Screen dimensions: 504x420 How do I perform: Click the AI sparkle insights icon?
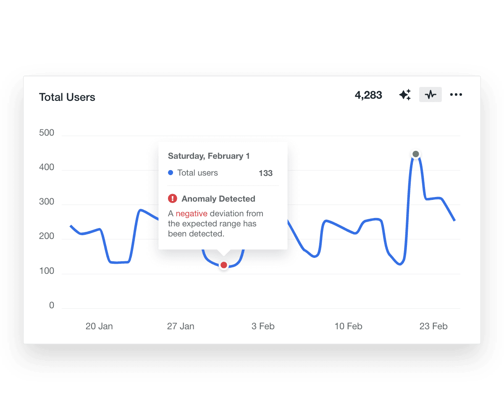(405, 95)
